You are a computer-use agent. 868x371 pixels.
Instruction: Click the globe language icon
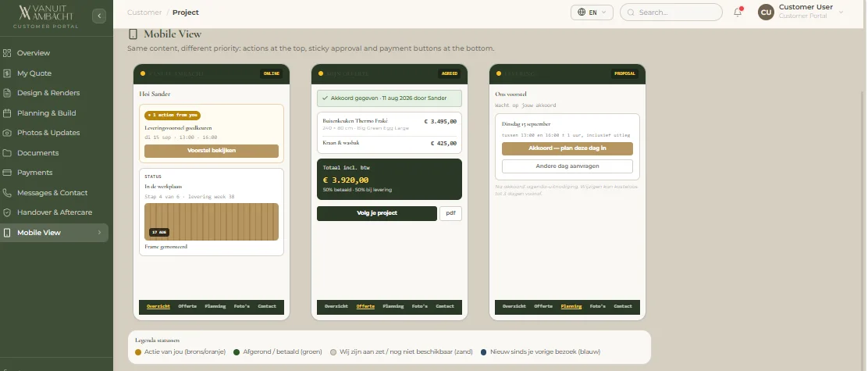click(582, 12)
